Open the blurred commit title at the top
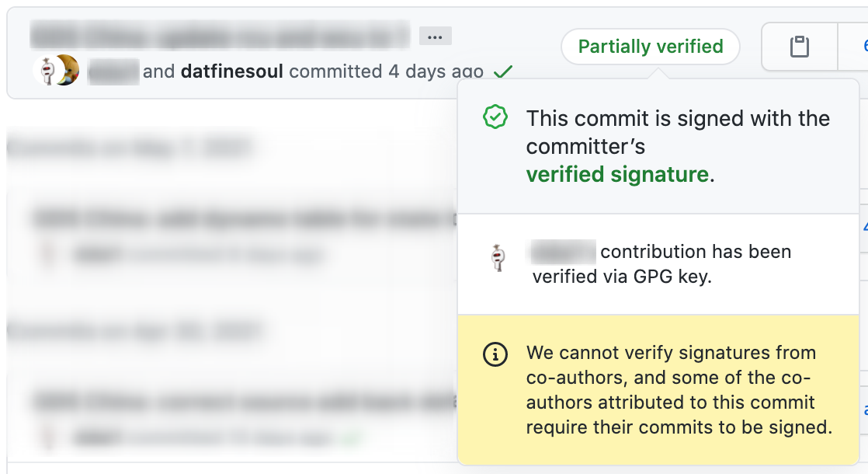This screenshot has height=474, width=868. (x=219, y=36)
